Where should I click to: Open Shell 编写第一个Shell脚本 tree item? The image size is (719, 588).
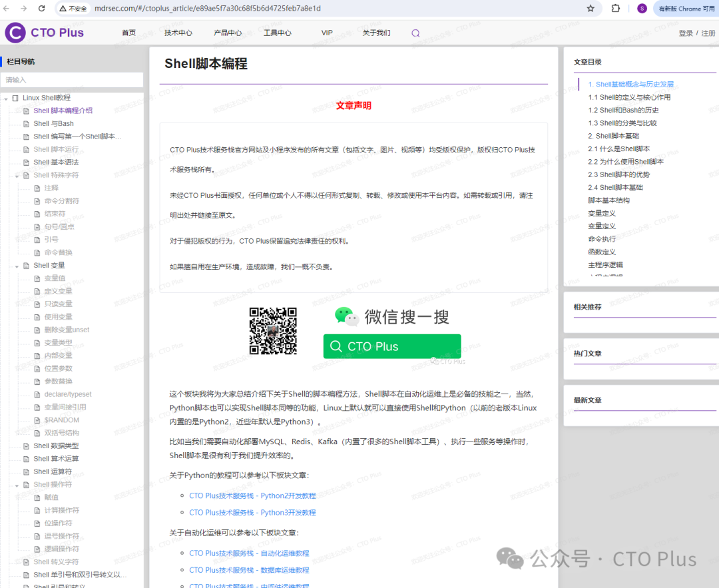tap(77, 137)
